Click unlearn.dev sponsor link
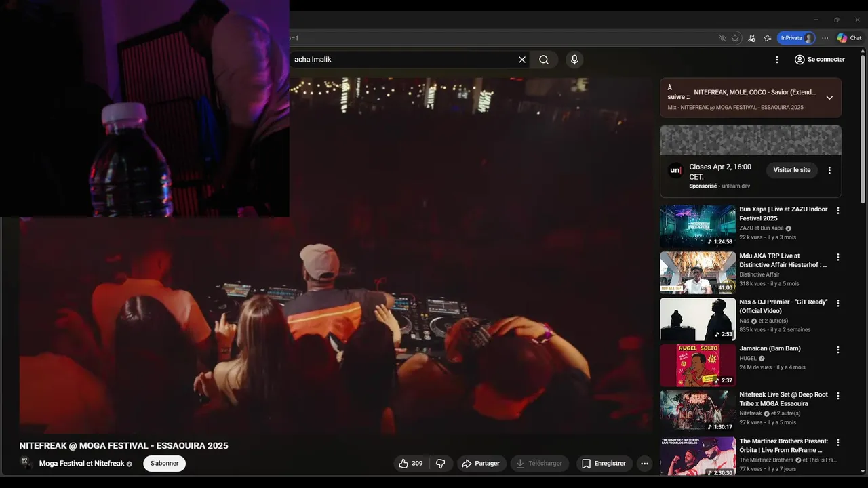This screenshot has width=868, height=488. pyautogui.click(x=736, y=186)
